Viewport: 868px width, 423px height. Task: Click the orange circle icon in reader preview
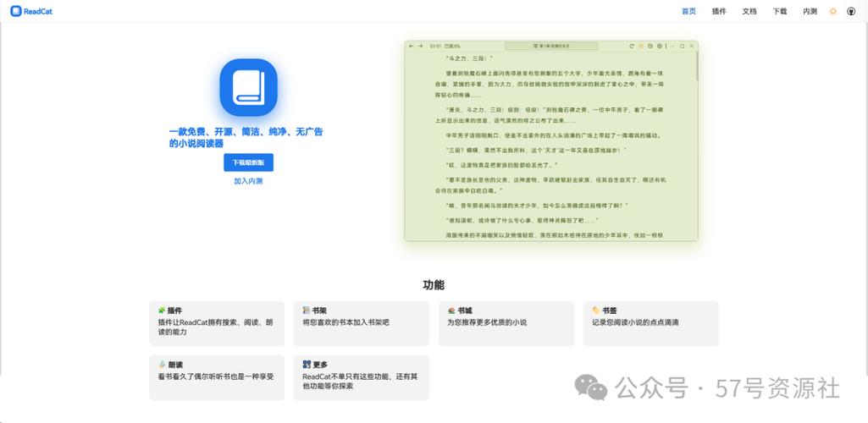click(x=641, y=46)
